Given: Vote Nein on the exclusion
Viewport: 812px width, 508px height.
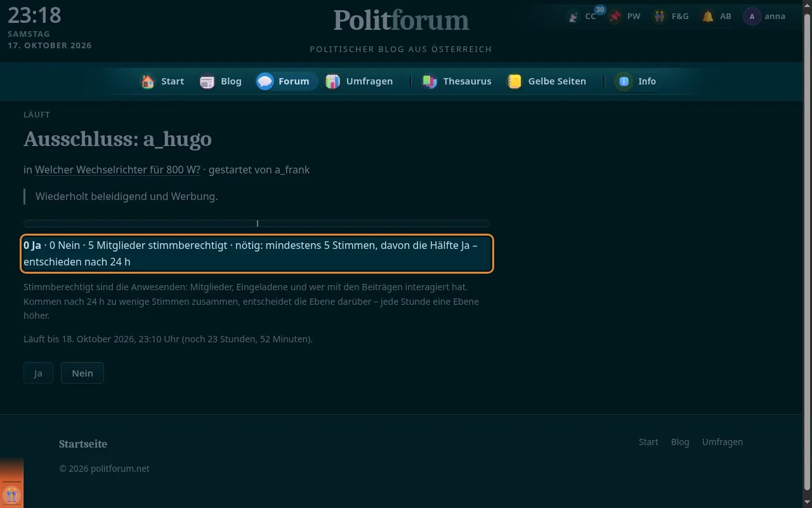Looking at the screenshot, I should 82,373.
